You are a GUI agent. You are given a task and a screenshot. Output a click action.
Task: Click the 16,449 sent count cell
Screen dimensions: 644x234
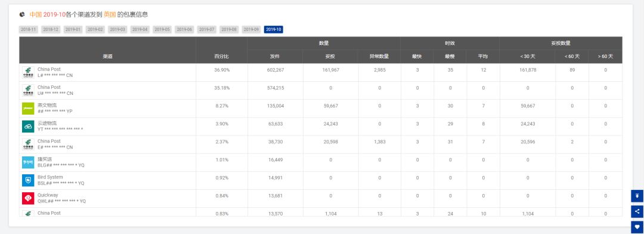coord(275,159)
